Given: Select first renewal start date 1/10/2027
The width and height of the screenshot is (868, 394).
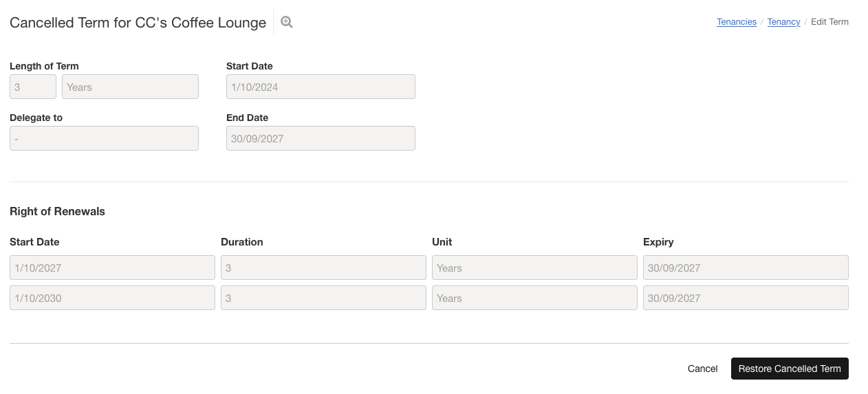Looking at the screenshot, I should [x=112, y=268].
